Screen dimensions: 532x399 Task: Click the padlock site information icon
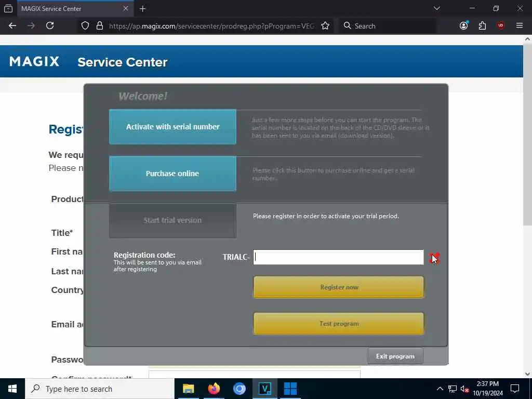100,26
